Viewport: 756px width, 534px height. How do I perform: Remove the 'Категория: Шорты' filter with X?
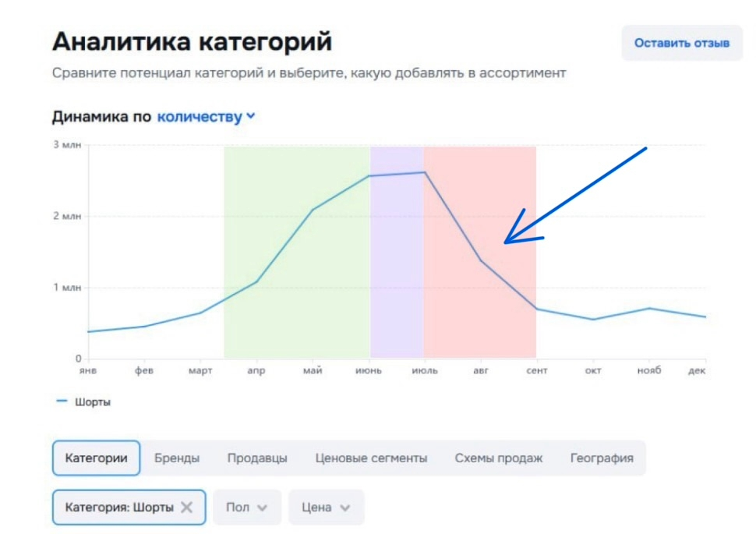(x=187, y=507)
